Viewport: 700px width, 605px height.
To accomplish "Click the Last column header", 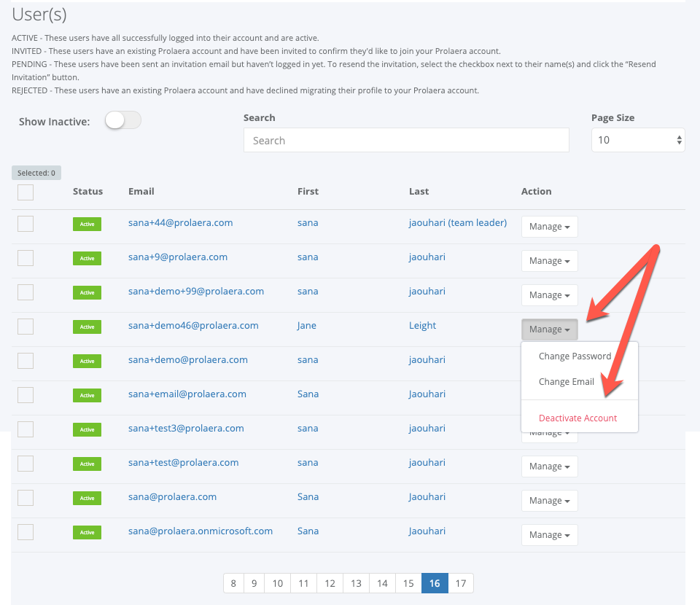I will (419, 192).
